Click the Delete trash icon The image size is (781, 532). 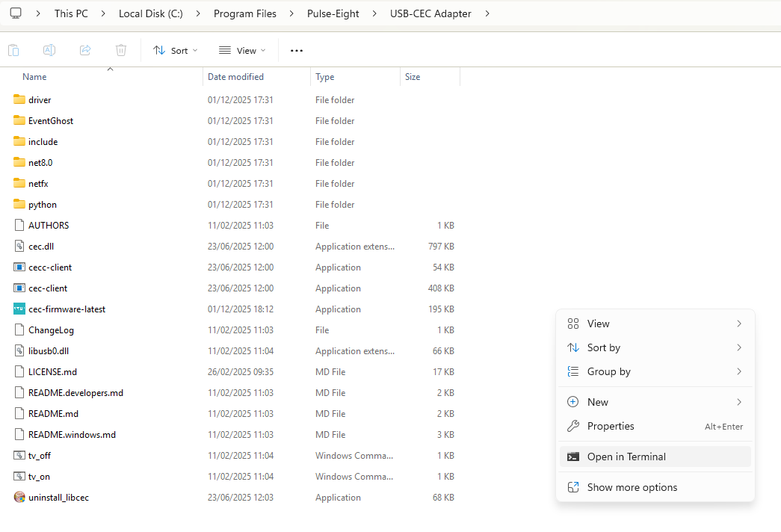coord(121,50)
